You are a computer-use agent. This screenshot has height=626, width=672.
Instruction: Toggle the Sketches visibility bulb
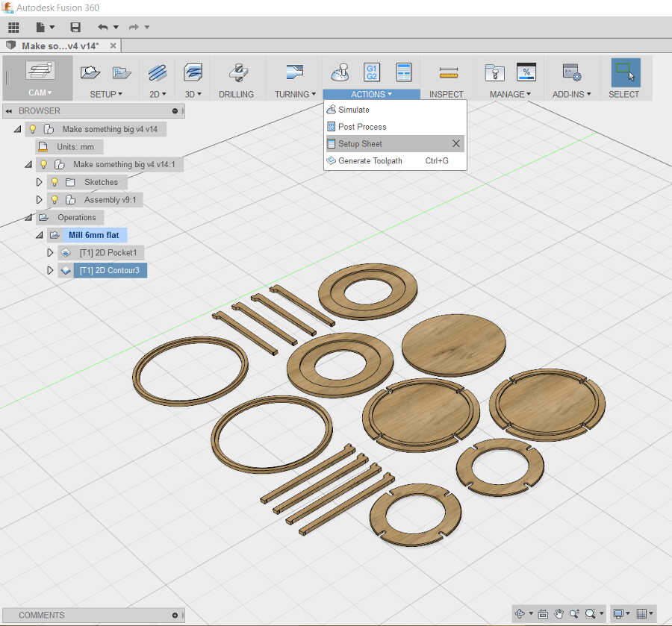coord(55,182)
